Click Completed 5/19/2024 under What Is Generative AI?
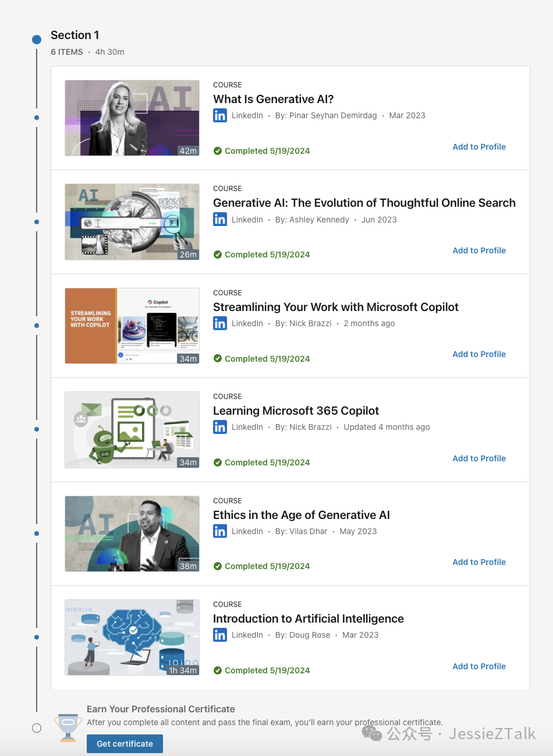This screenshot has height=756, width=553. pyautogui.click(x=267, y=151)
